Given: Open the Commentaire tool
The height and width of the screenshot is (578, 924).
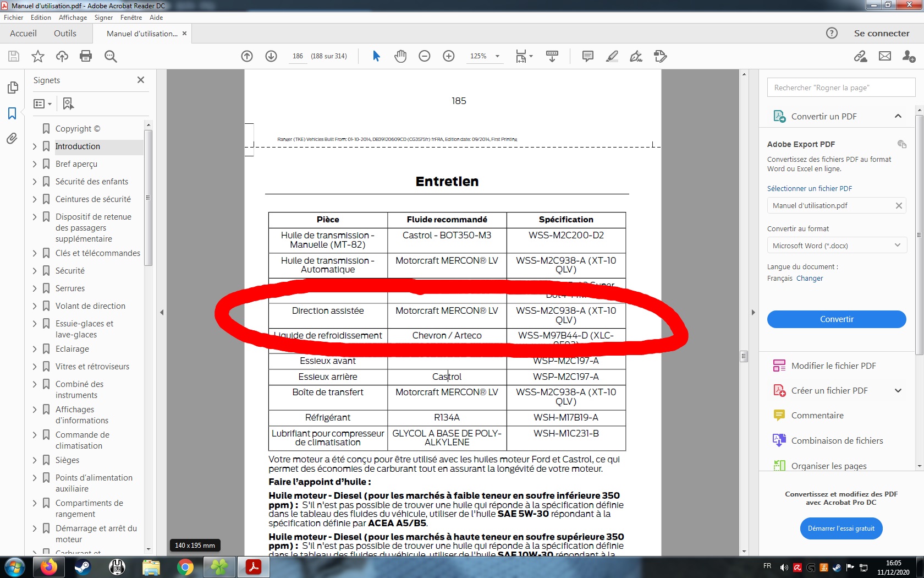Looking at the screenshot, I should (x=817, y=416).
